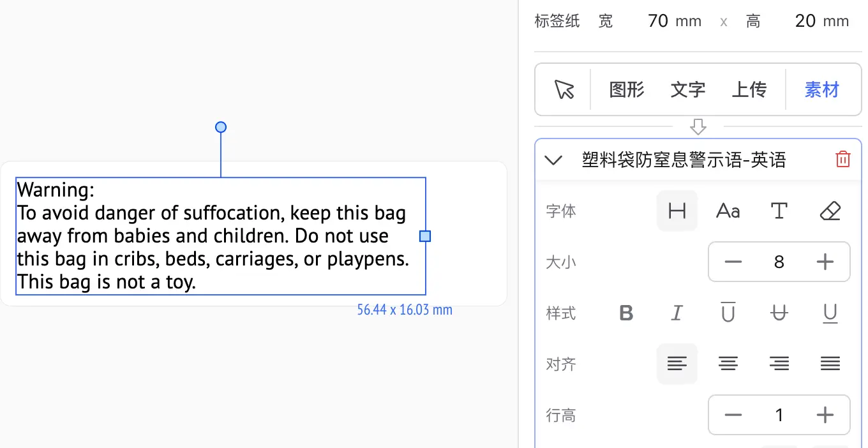
Task: Switch to the 文字 tab
Action: tap(687, 90)
